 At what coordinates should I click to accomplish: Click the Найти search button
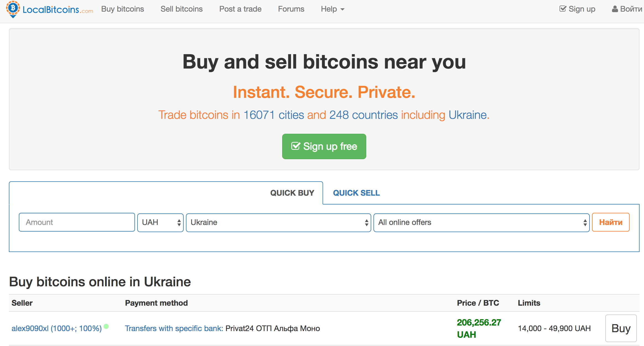tap(611, 222)
